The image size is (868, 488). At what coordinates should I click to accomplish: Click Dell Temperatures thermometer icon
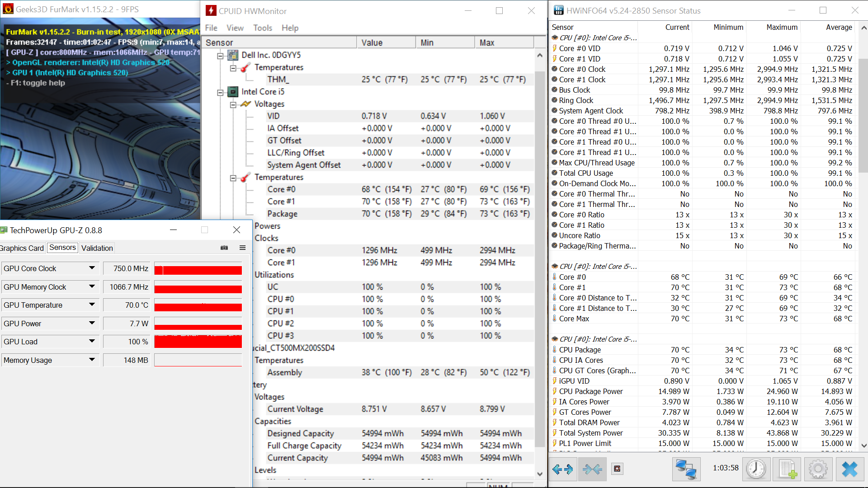(245, 67)
